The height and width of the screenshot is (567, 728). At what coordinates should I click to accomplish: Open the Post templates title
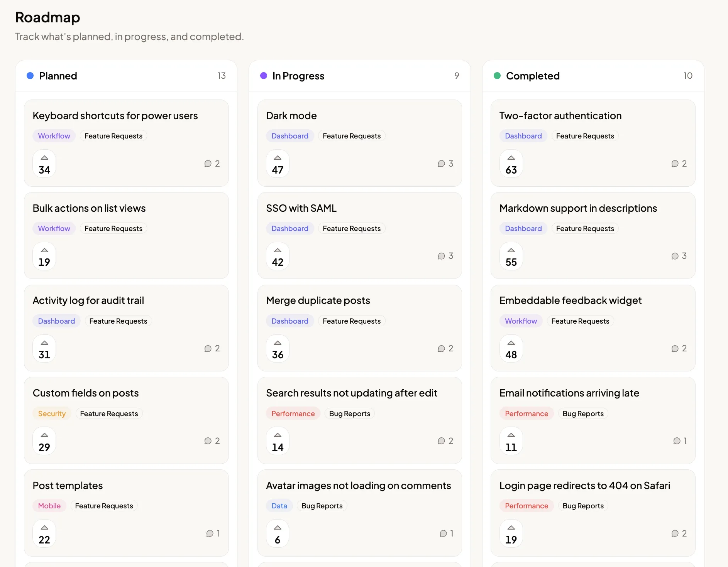[x=68, y=486]
